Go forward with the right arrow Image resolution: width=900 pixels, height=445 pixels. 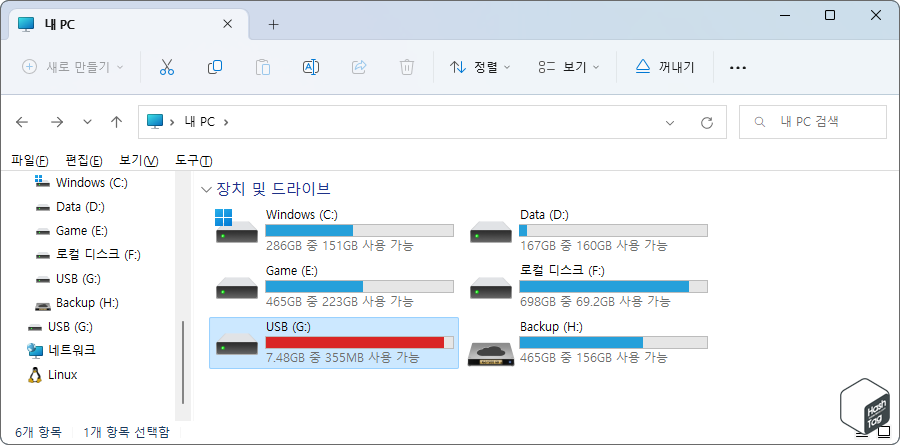click(57, 122)
